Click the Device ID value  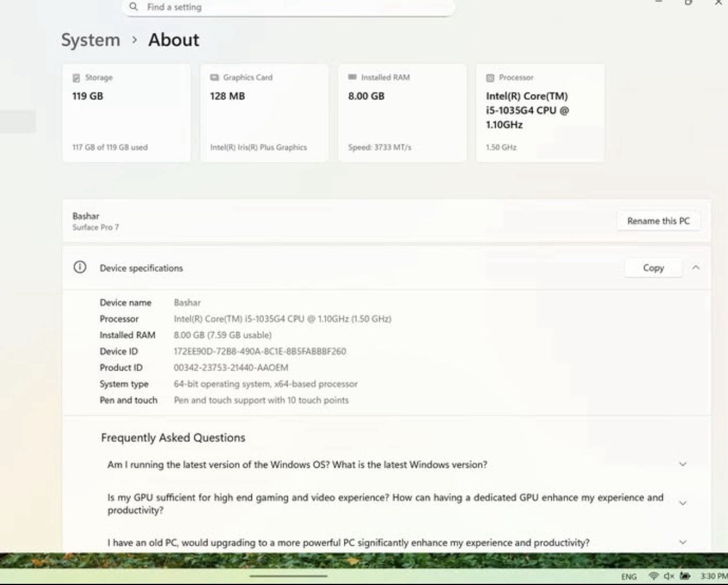[260, 351]
